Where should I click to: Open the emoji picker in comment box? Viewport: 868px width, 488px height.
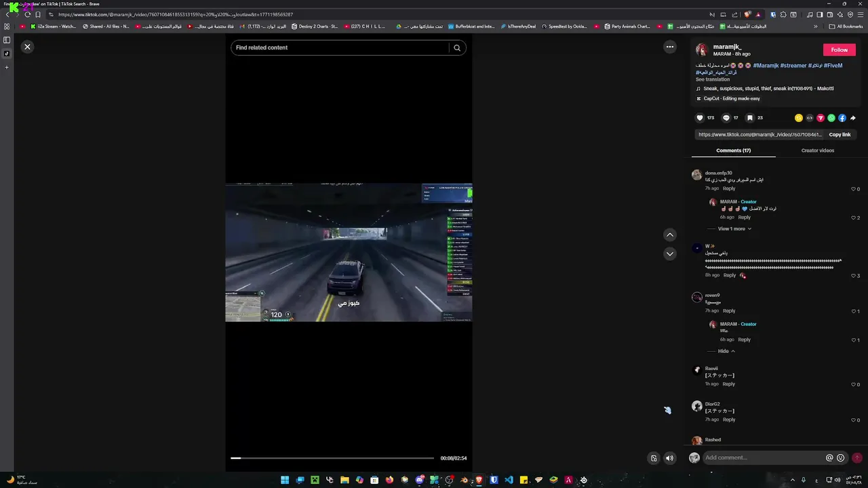pos(841,457)
